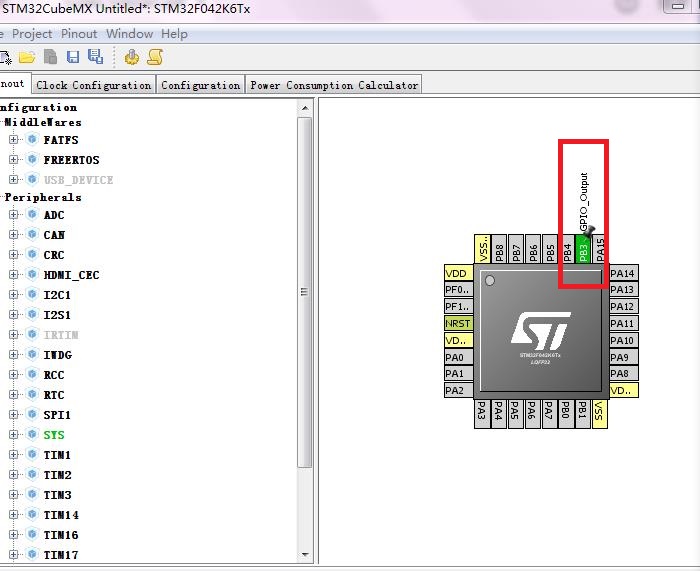
Task: Switch to Power Consumption Calculator tab
Action: pyautogui.click(x=334, y=85)
